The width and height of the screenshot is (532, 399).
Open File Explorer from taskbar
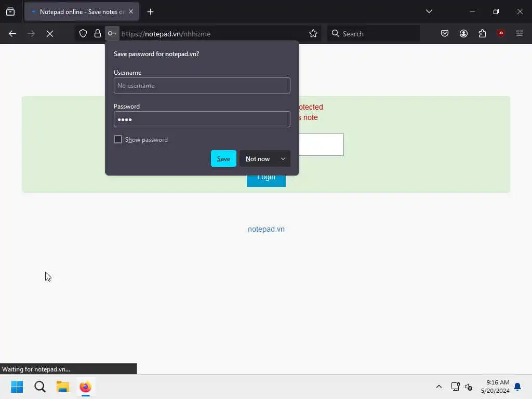pyautogui.click(x=63, y=387)
